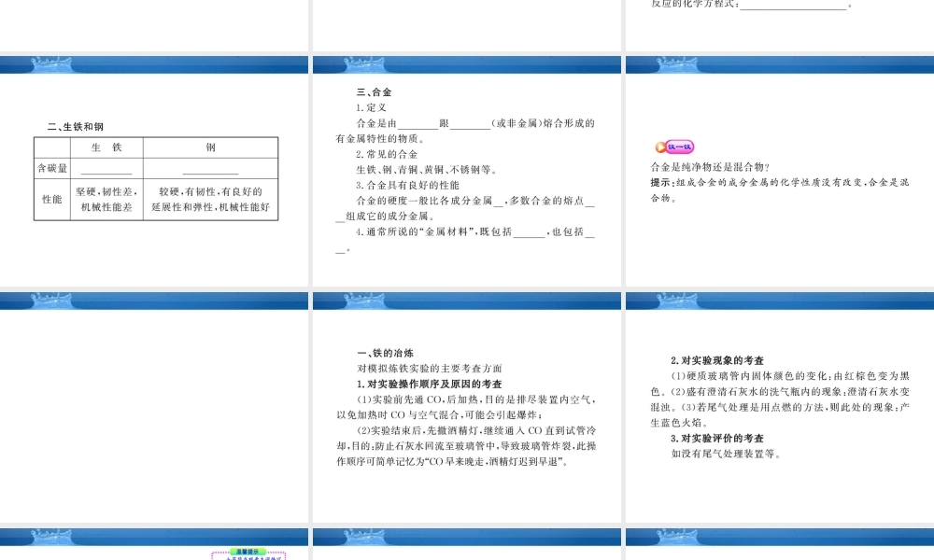The height and width of the screenshot is (560, 934).
Task: Click the paragraph (1)硬质玻璃管内固体颜色的变化
Action: pos(780,399)
